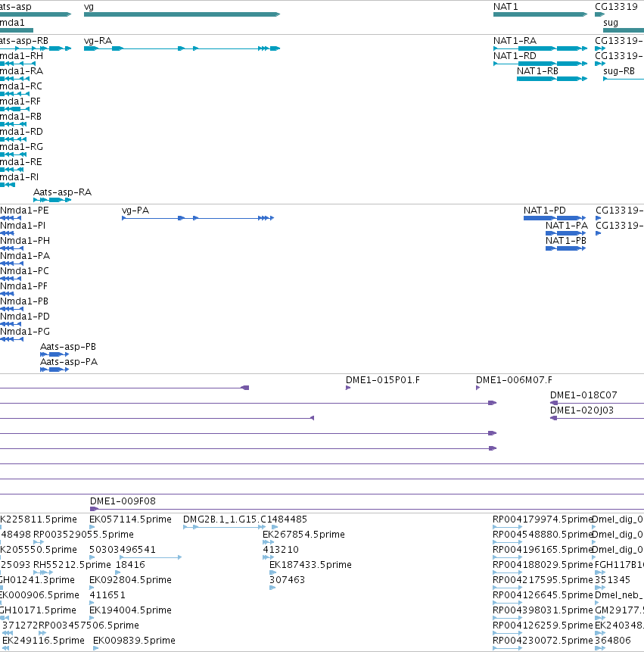Click the NAT1 gene label
Viewport: 644px width, 652px height.
pyautogui.click(x=506, y=7)
